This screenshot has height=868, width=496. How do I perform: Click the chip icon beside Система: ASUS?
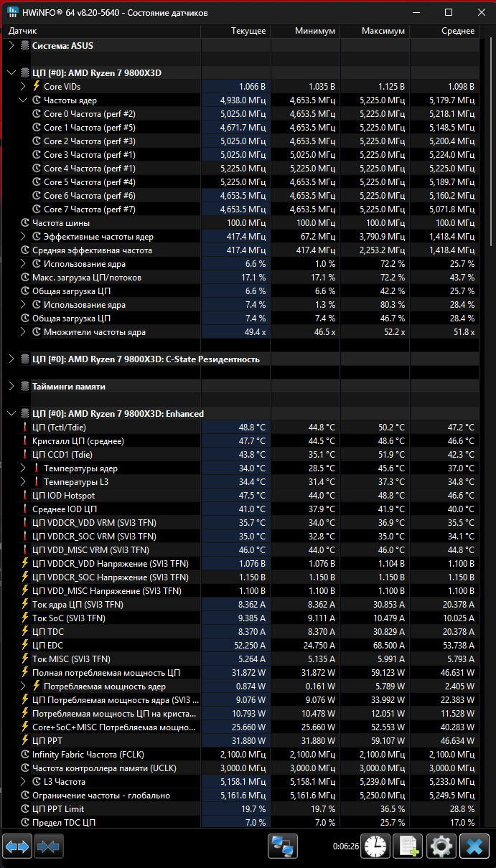(25, 45)
